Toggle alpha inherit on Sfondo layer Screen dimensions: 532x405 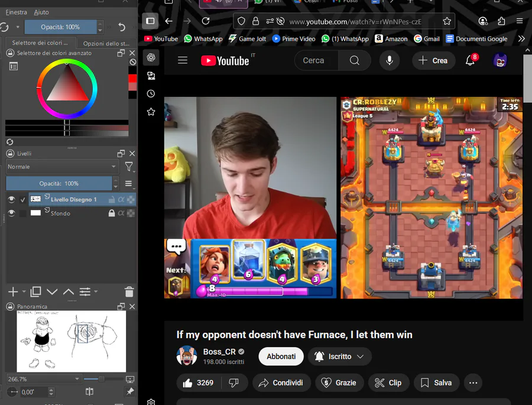pos(121,213)
